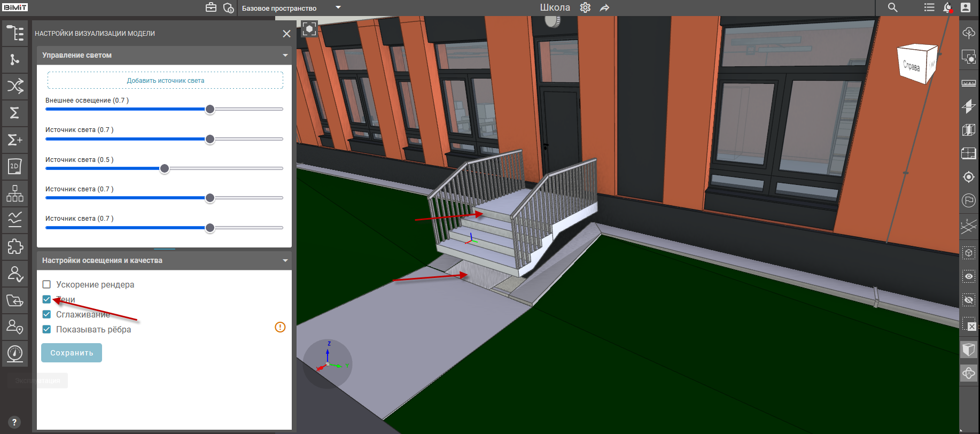The height and width of the screenshot is (434, 980).
Task: Click the sigma summation icon in sidebar
Action: [15, 113]
